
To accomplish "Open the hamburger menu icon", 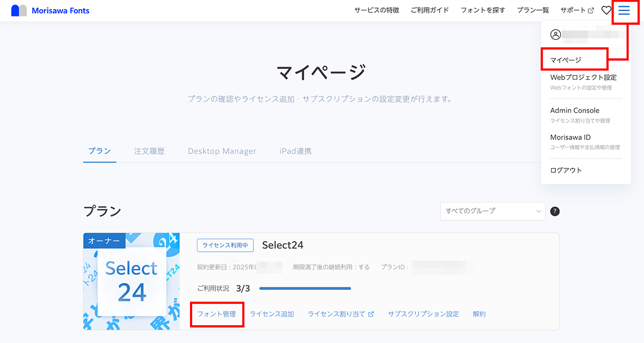I will [x=624, y=10].
